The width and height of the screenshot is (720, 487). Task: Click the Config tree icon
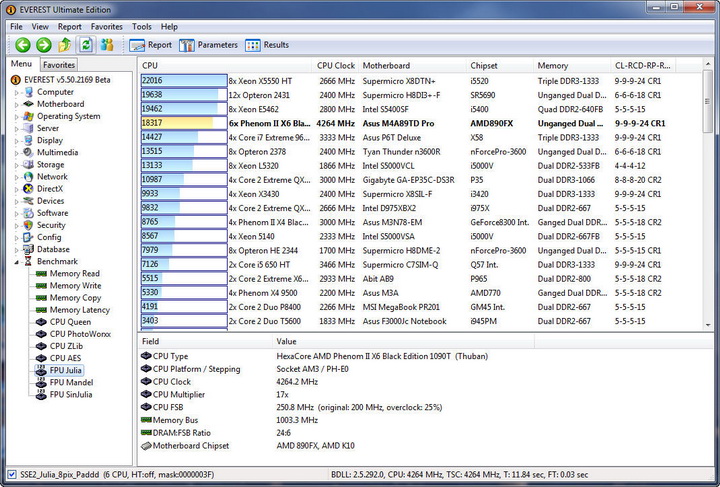pyautogui.click(x=28, y=237)
